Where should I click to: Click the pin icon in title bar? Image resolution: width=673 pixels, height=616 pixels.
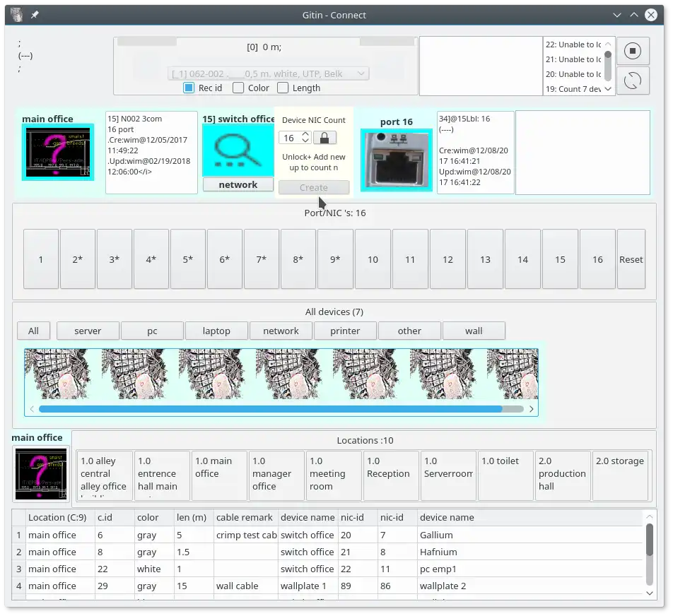click(35, 15)
